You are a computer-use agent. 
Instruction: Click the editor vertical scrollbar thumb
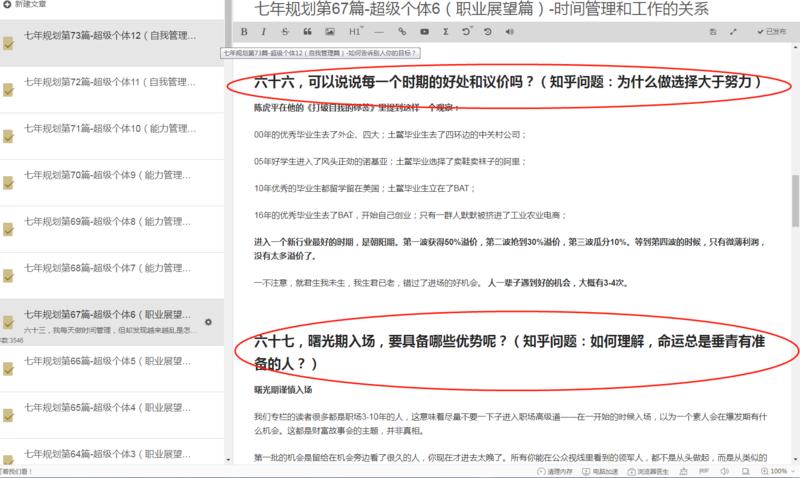coord(795,200)
